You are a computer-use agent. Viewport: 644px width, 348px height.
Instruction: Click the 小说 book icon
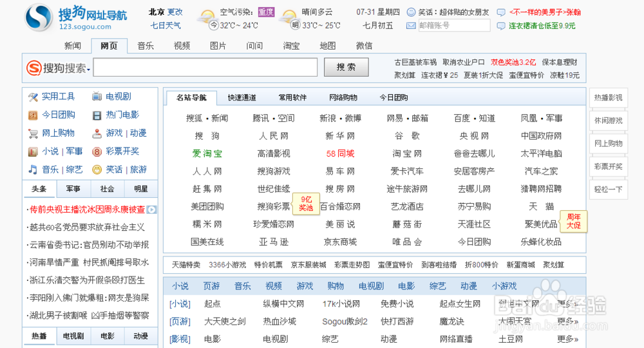33,151
